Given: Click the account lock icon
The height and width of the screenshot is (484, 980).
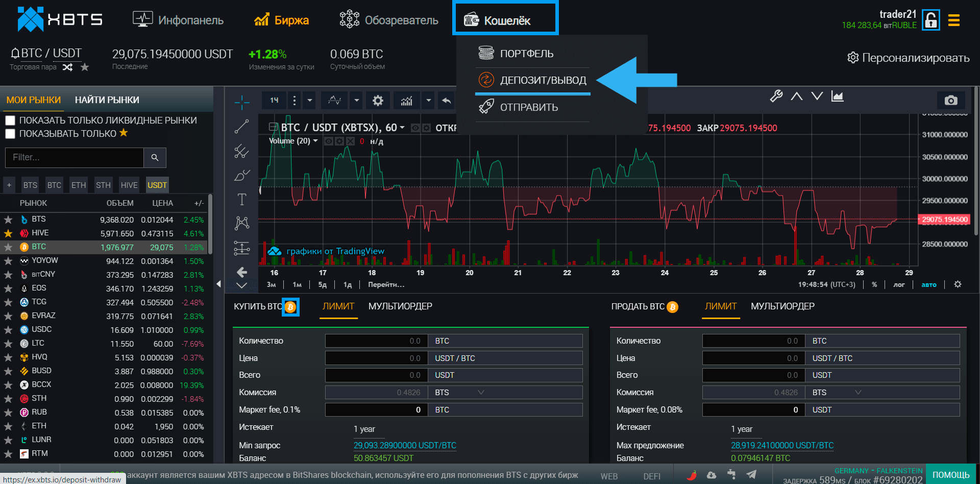Looking at the screenshot, I should pos(930,20).
